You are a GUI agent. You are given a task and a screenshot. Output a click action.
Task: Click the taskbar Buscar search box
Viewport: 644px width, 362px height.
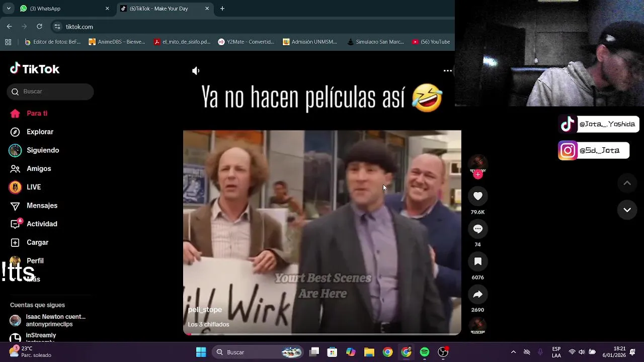[x=259, y=352]
